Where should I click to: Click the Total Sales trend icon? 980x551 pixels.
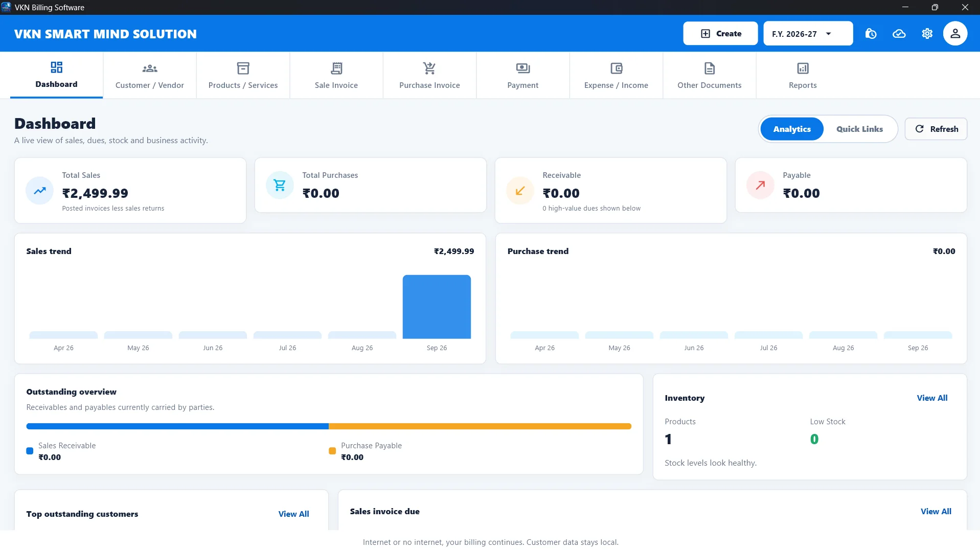point(39,191)
